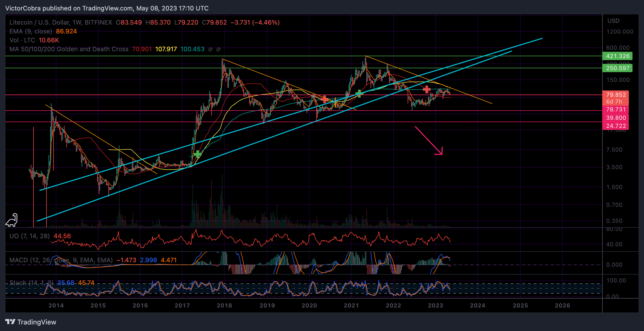Click the 0.700 price axis label
The width and height of the screenshot is (644, 331).
pos(614,205)
